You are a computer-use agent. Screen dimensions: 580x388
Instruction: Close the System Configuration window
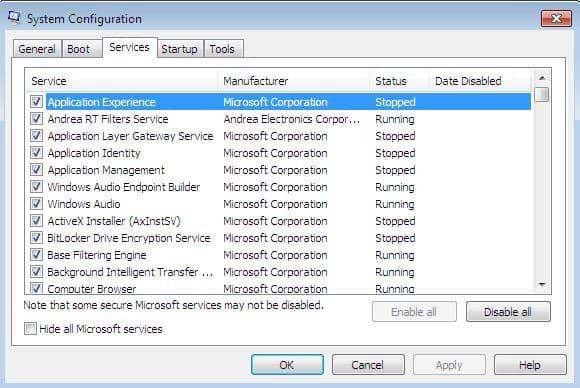[x=556, y=18]
